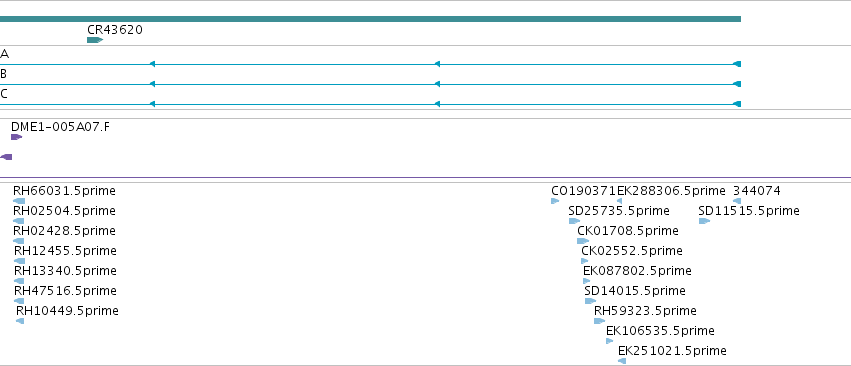Click the RH12455.5prime label
This screenshot has width=851, height=366.
[66, 251]
